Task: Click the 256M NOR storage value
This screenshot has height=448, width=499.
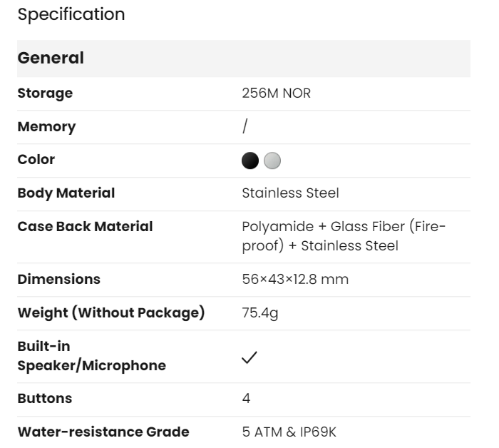Action: click(277, 93)
